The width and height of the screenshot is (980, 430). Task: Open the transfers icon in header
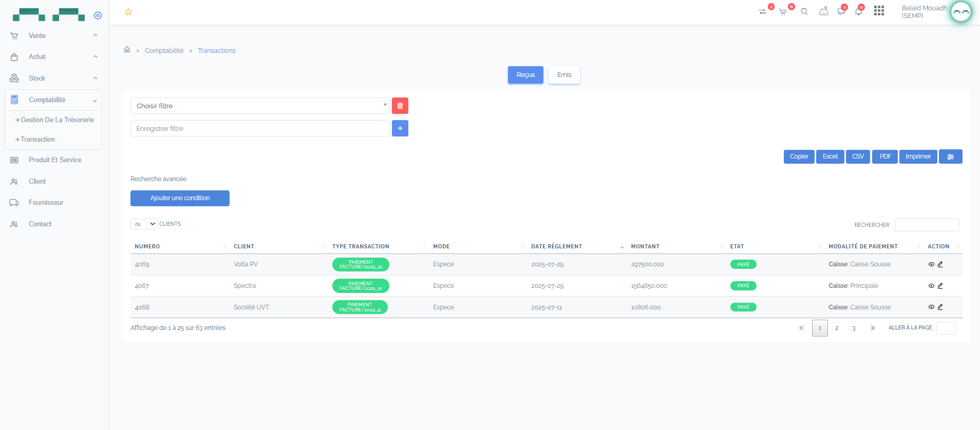pyautogui.click(x=762, y=11)
